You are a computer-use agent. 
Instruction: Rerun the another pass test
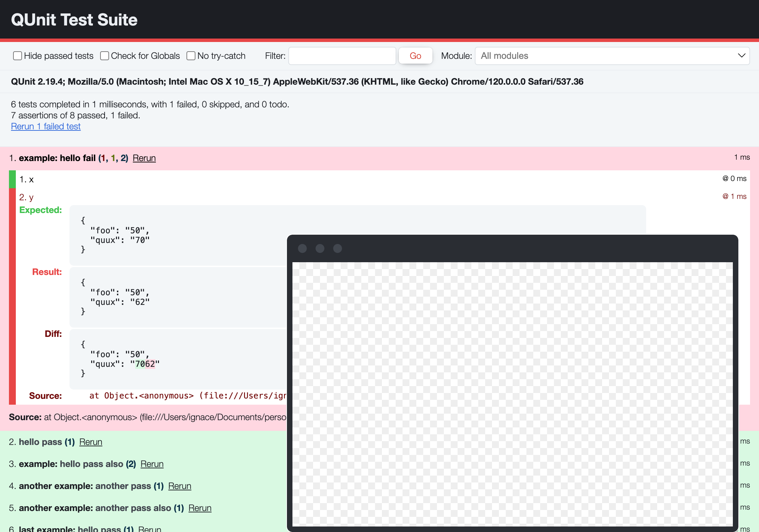(180, 486)
